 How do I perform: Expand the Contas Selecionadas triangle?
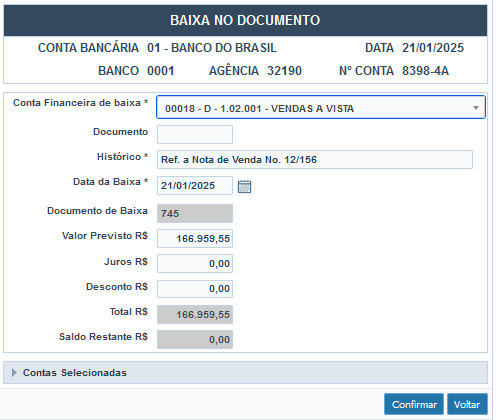point(14,372)
